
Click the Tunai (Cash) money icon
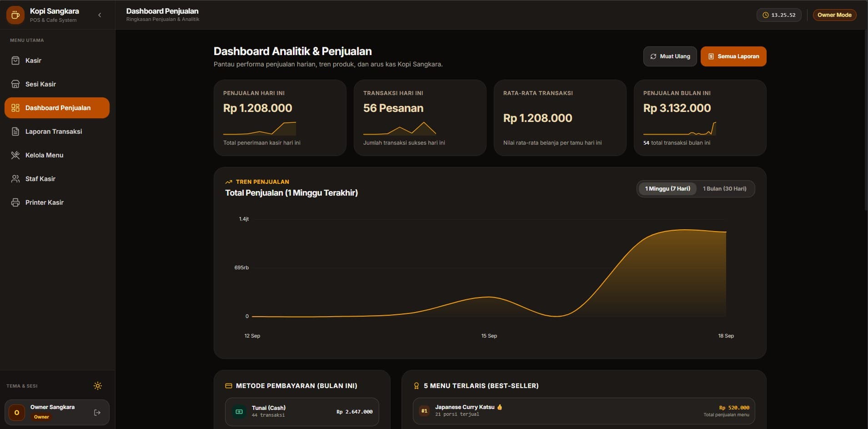click(x=239, y=412)
